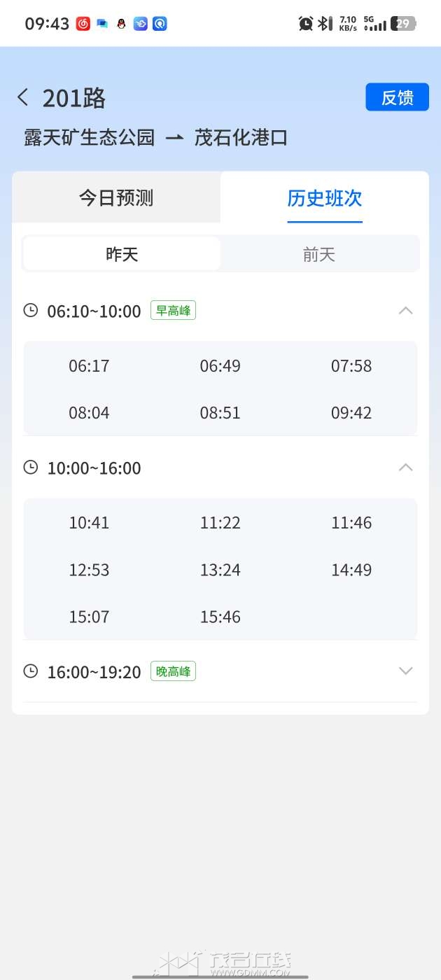Switch to the 今日预测 tab

click(x=116, y=198)
